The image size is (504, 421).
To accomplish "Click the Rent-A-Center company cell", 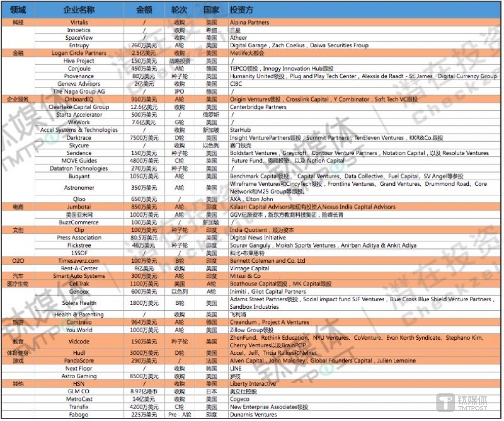I will coord(79,269).
